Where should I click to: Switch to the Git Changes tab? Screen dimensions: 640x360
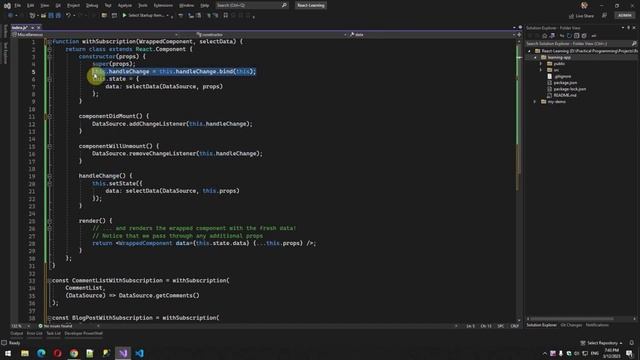click(571, 325)
